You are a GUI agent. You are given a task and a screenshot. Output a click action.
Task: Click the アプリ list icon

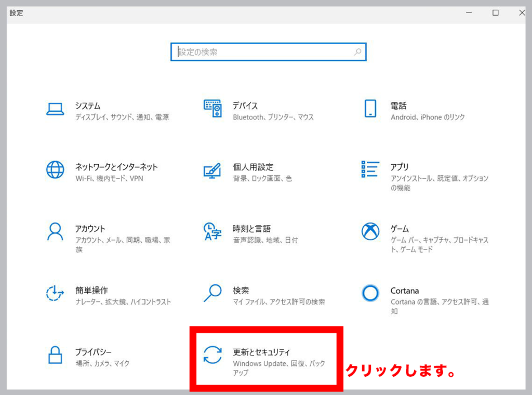(370, 169)
